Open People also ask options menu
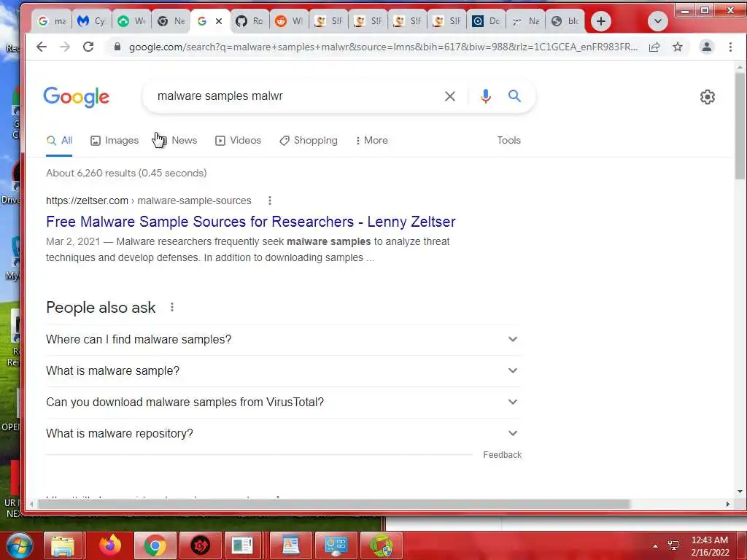Screen dimensions: 747x560 point(172,307)
